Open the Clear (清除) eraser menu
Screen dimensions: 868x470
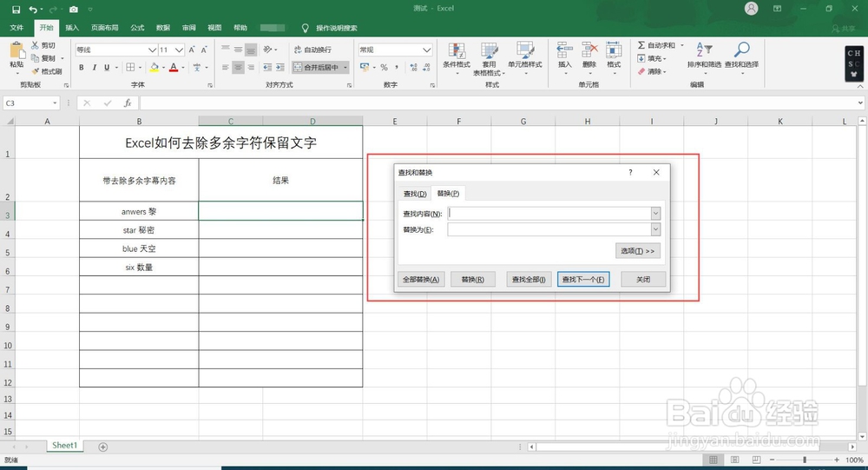click(x=652, y=71)
